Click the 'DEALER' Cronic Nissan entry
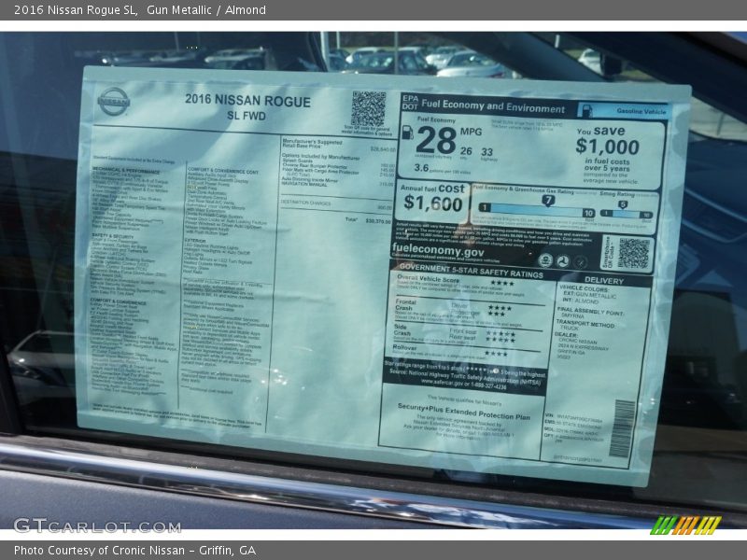 582,345
